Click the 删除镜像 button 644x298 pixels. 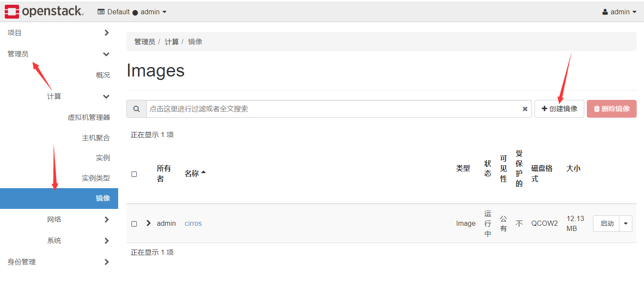612,109
